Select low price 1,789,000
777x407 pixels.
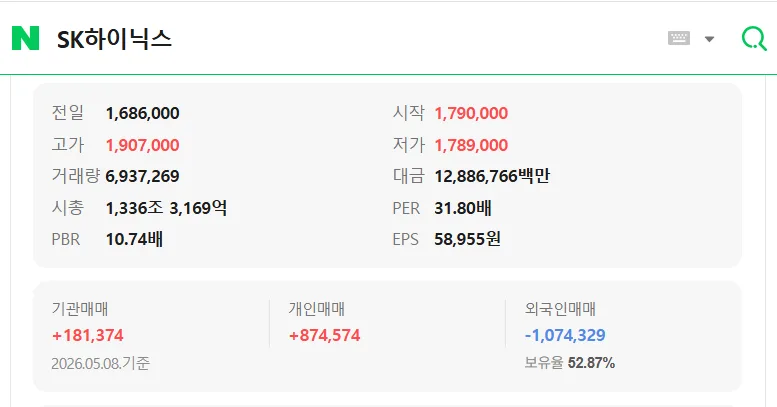click(x=471, y=145)
